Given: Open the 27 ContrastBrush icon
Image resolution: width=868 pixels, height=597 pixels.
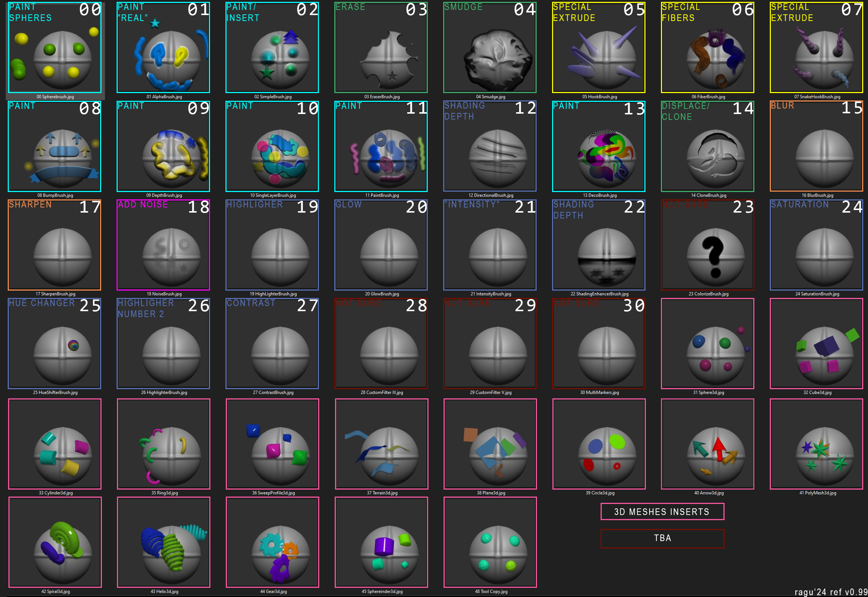Looking at the screenshot, I should 272,344.
